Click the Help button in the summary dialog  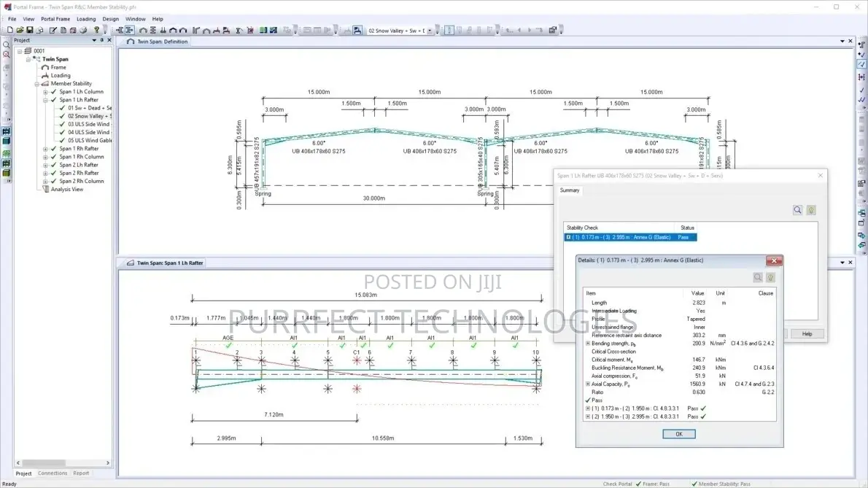(x=807, y=334)
